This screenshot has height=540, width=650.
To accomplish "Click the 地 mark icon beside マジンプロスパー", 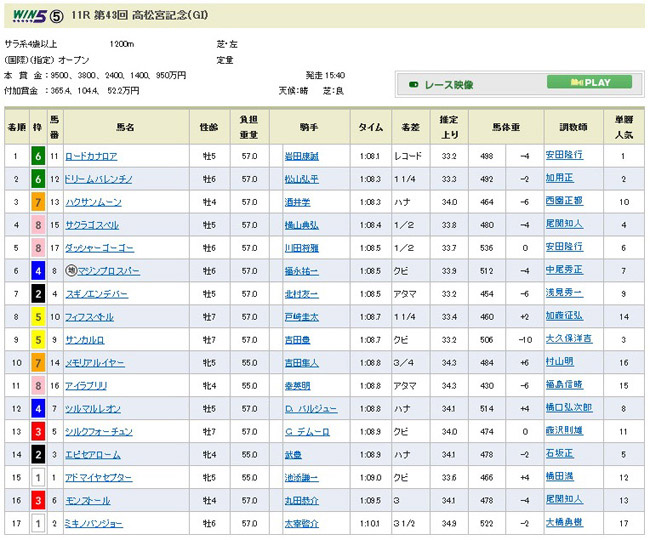I will coord(72,270).
